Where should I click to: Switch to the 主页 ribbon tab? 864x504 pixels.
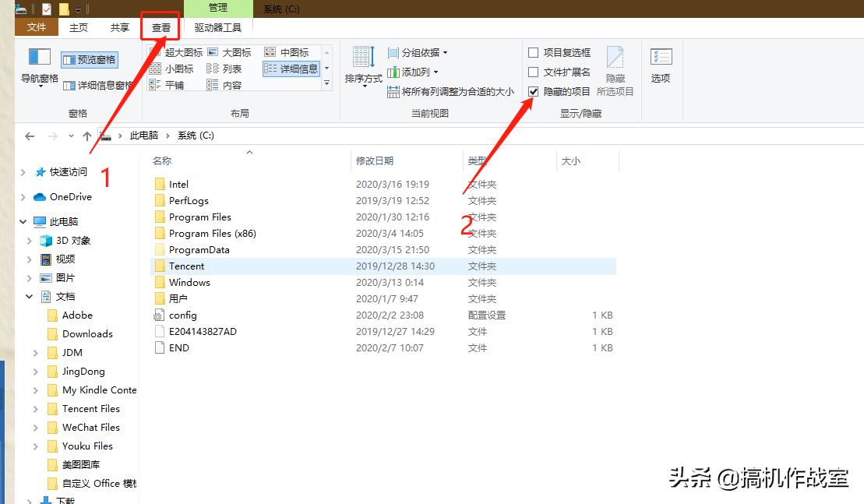pos(78,26)
